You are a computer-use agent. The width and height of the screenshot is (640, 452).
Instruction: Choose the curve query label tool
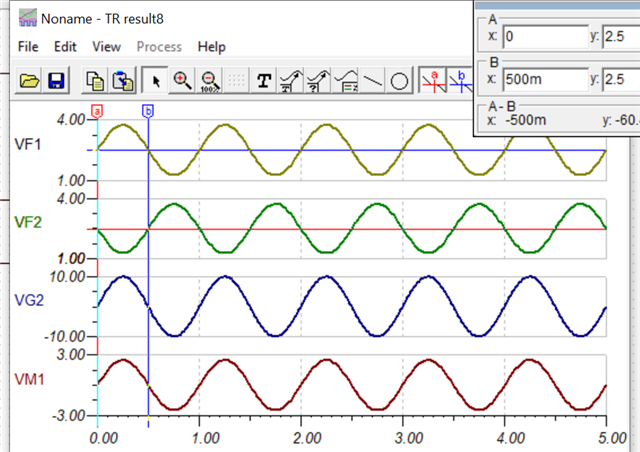click(318, 80)
